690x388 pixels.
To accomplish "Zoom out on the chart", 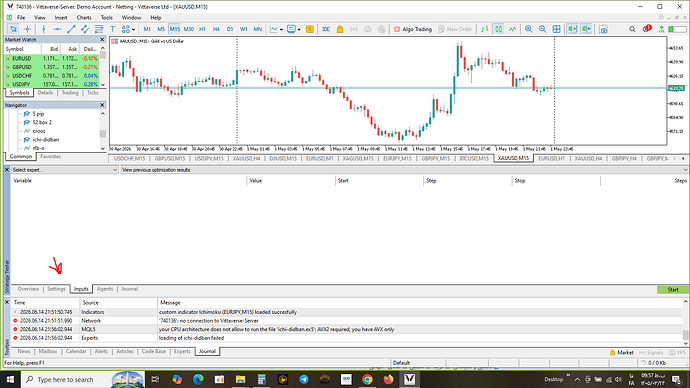I will pos(543,29).
